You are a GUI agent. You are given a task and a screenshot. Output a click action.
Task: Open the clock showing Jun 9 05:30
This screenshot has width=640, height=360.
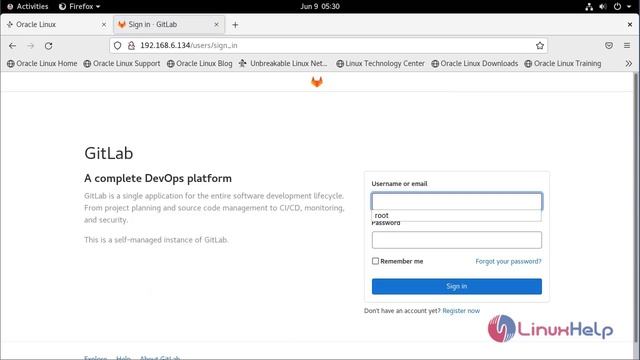click(320, 7)
